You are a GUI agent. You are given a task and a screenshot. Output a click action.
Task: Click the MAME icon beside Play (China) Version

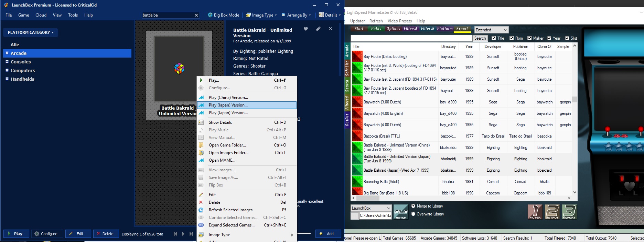point(201,98)
